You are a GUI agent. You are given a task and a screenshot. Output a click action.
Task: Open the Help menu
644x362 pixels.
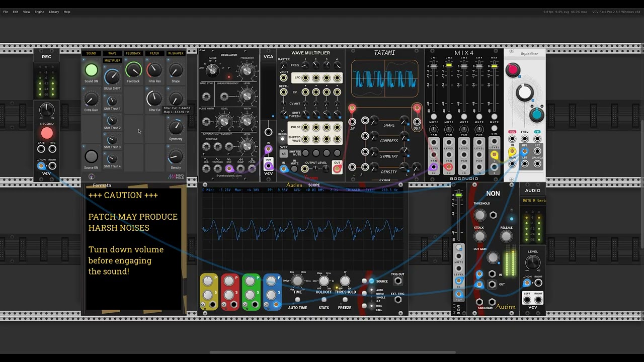pyautogui.click(x=67, y=12)
